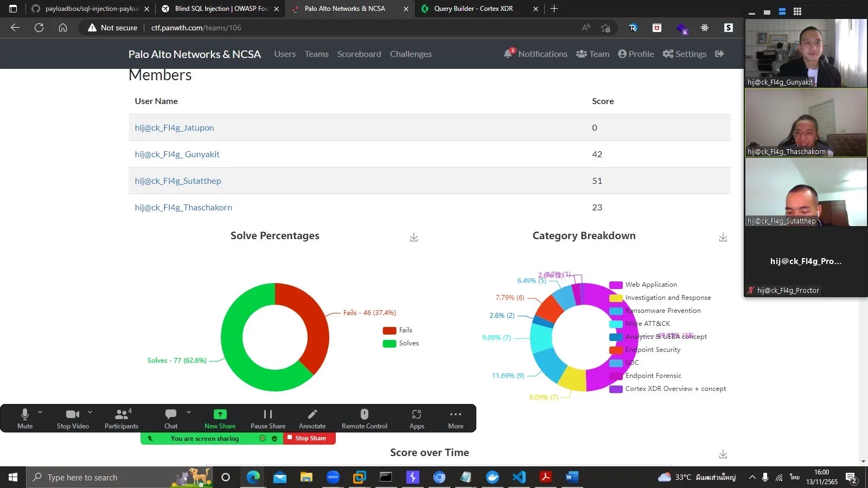The image size is (868, 488).
Task: Open member hij@ck_Fl4g_Jatupon
Action: coord(174,128)
